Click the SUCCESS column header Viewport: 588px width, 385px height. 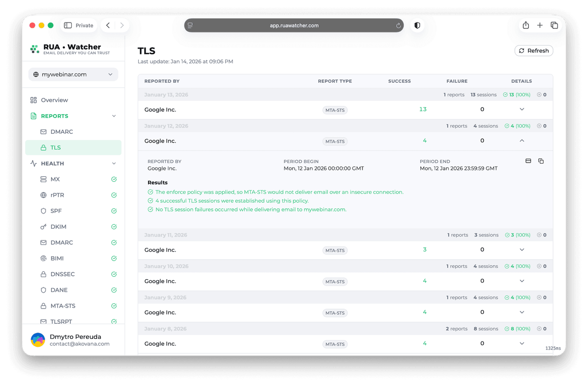[399, 81]
